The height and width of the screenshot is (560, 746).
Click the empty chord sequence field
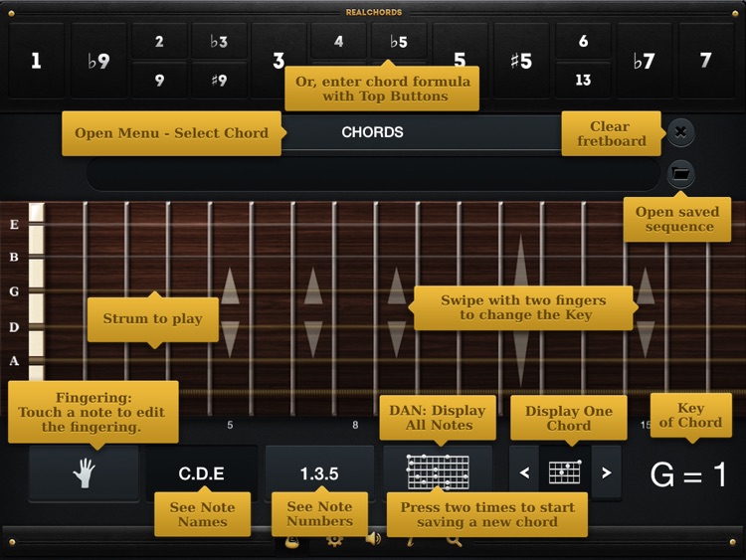[373, 174]
